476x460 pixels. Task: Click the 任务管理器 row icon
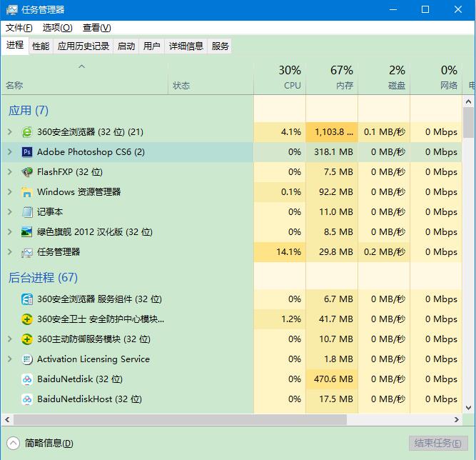tap(27, 252)
